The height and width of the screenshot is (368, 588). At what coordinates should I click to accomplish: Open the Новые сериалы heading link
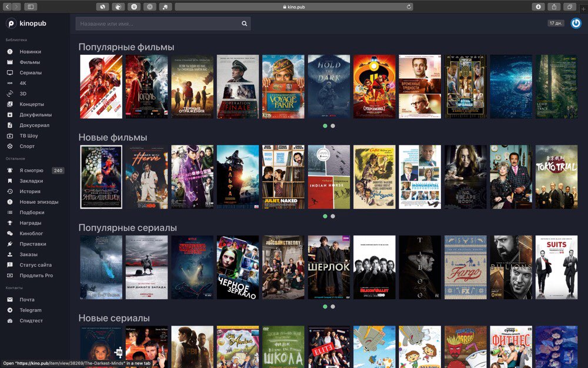coord(114,318)
